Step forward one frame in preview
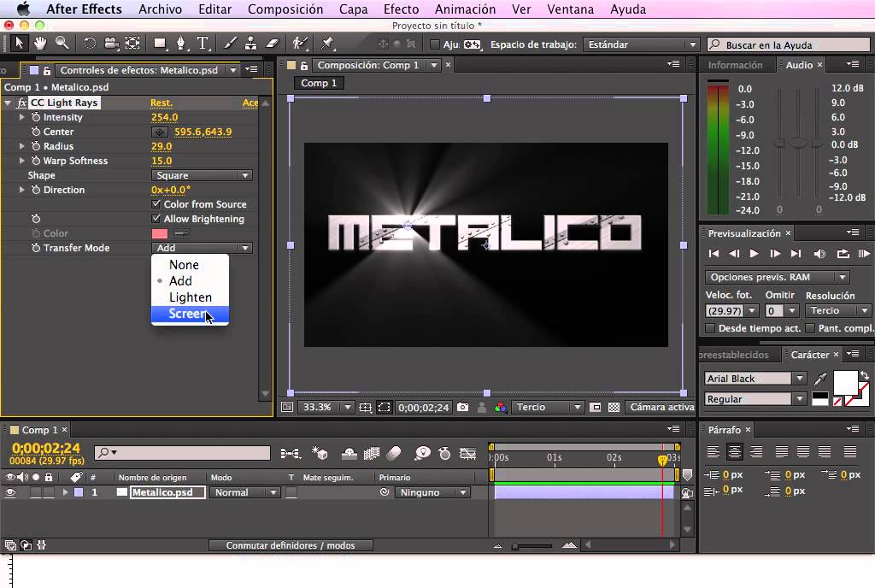 (775, 254)
